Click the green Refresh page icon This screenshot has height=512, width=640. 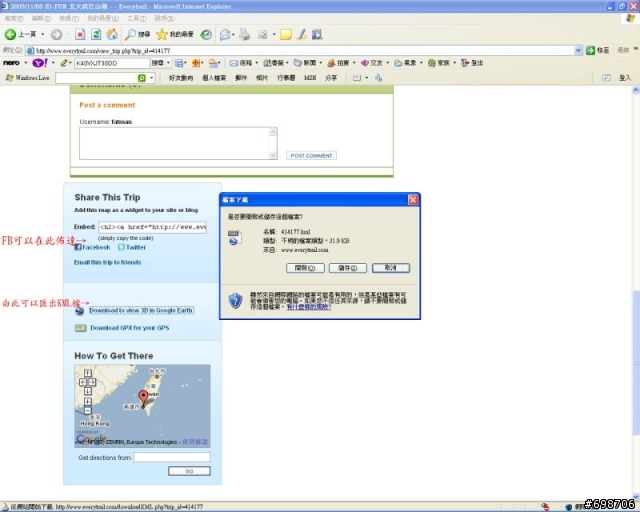click(96, 35)
